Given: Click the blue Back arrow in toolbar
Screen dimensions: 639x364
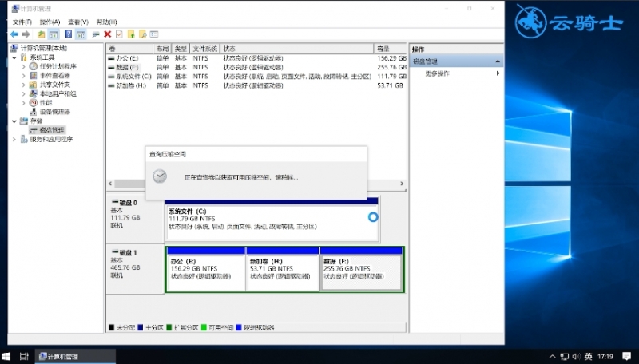Looking at the screenshot, I should coord(14,34).
